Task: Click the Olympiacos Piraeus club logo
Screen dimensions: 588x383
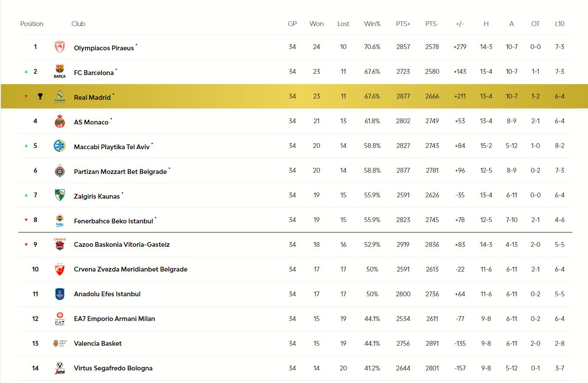Action: point(60,47)
